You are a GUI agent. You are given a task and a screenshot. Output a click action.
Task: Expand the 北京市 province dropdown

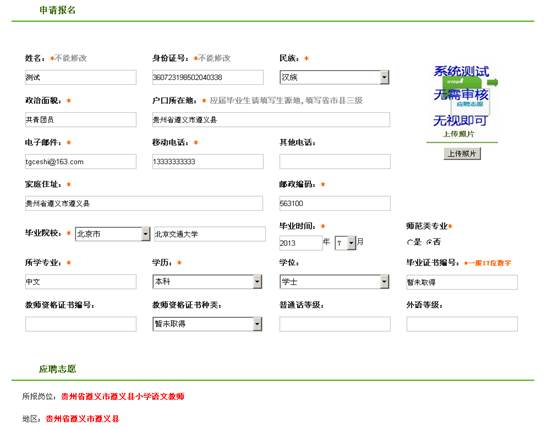[113, 234]
